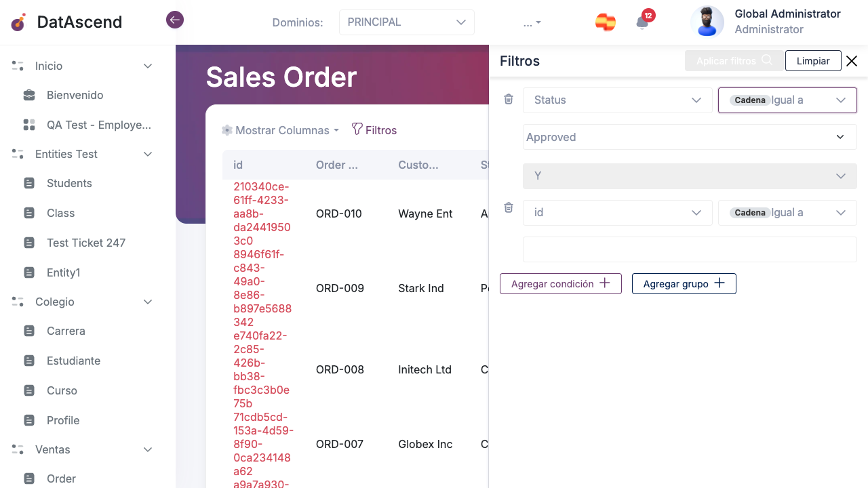Click the QA Test dashboard grid icon
868x488 pixels.
click(29, 125)
